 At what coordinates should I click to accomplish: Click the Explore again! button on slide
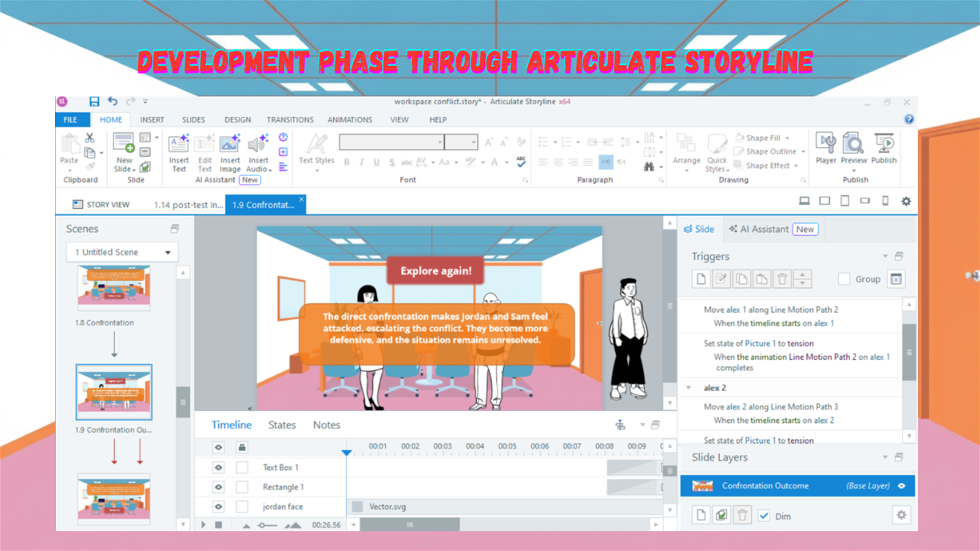(x=436, y=271)
